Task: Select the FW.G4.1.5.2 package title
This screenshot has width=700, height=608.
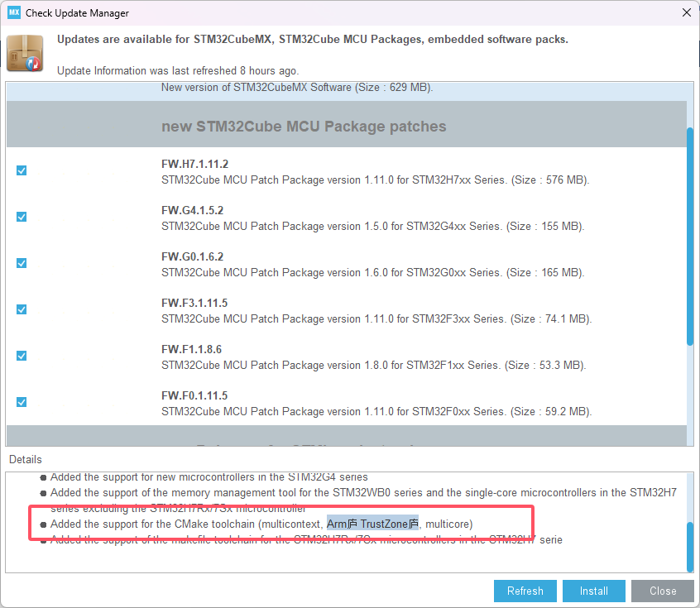Action: [x=193, y=211]
